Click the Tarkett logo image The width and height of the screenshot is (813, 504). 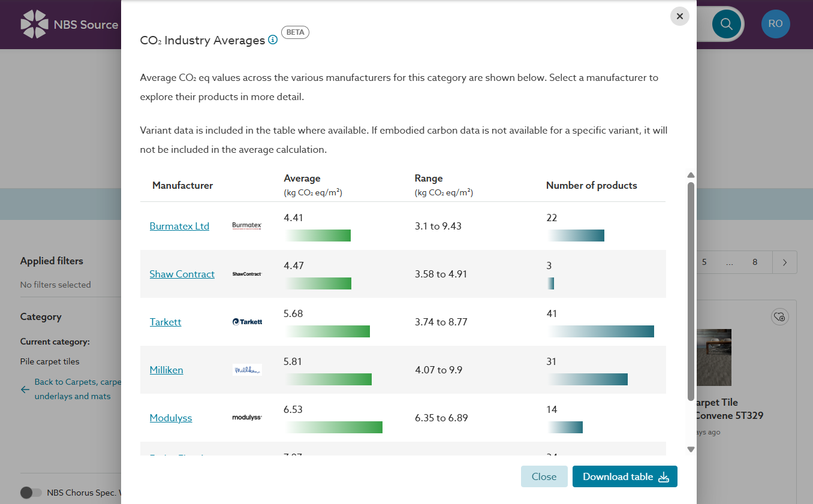click(247, 322)
